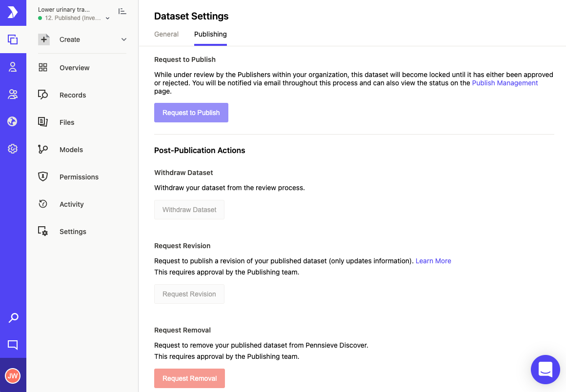
Task: Switch to the General tab
Action: 166,34
